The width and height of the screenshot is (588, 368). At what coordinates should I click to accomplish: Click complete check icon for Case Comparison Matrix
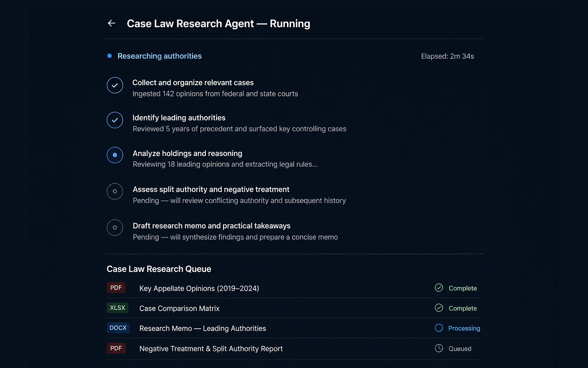[439, 308]
